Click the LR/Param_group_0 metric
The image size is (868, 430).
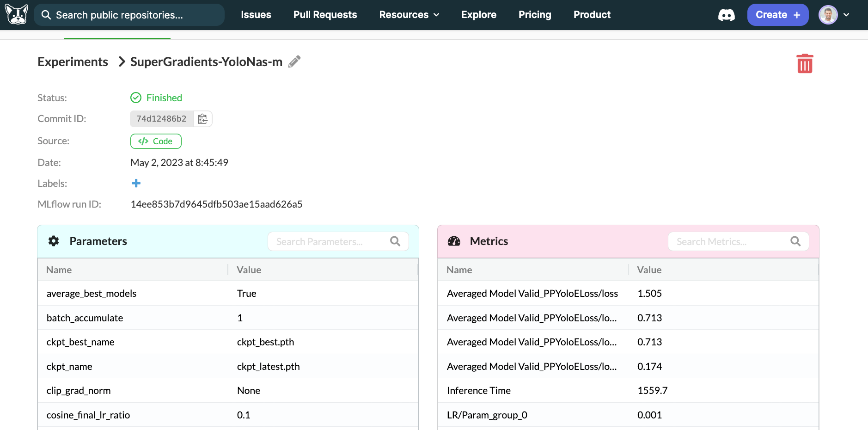click(x=487, y=415)
